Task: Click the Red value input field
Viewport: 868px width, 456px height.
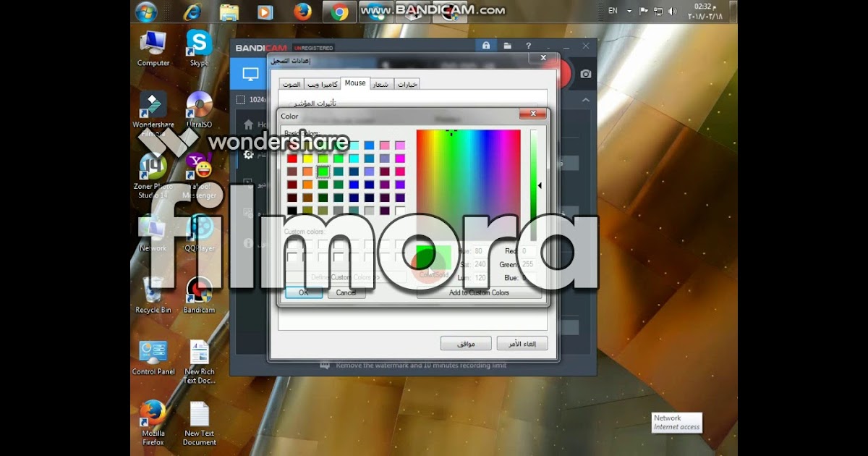Action: (x=528, y=251)
